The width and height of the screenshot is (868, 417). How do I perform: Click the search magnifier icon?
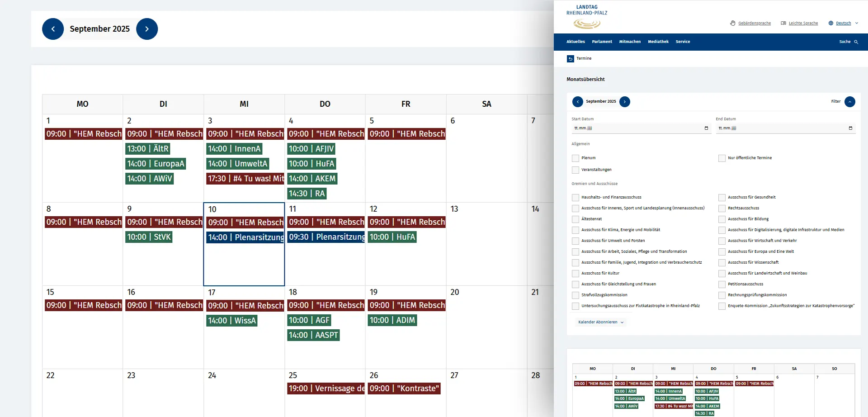pos(856,42)
